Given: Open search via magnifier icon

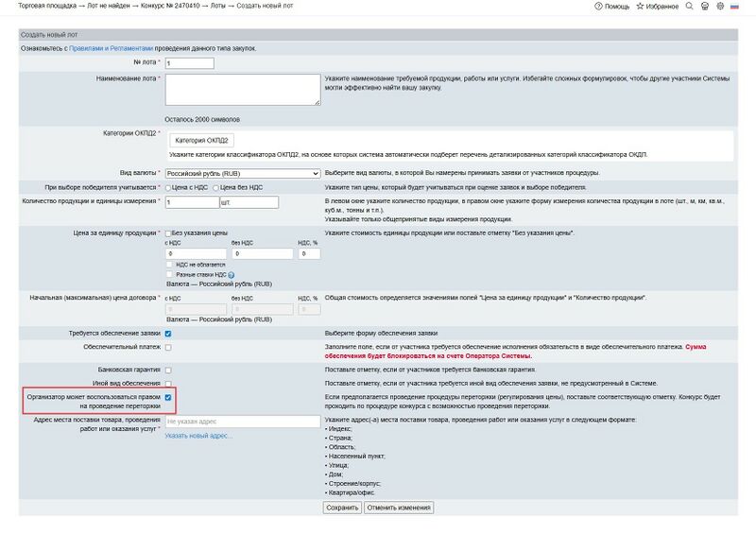Looking at the screenshot, I should coord(689,7).
